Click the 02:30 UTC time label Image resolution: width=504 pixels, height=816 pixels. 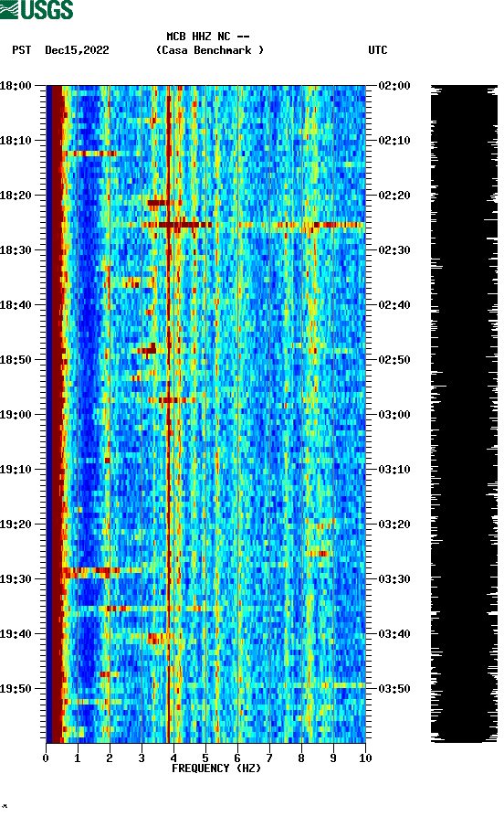(394, 249)
